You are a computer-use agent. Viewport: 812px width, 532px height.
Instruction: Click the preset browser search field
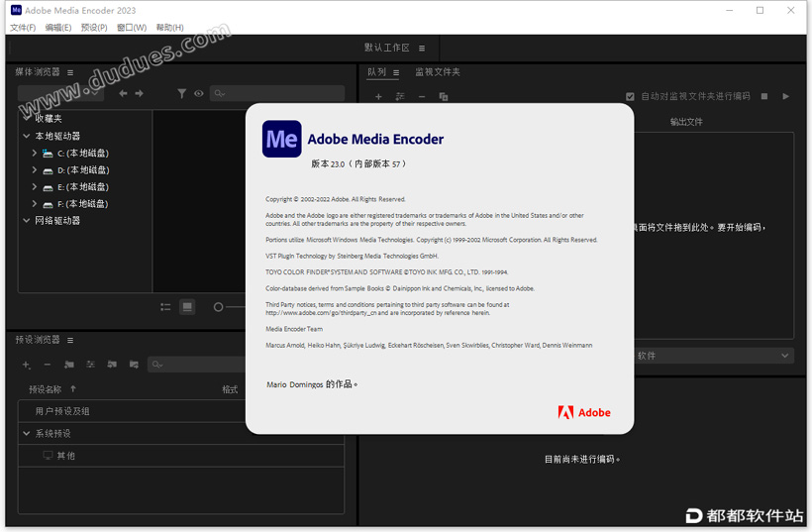point(197,365)
